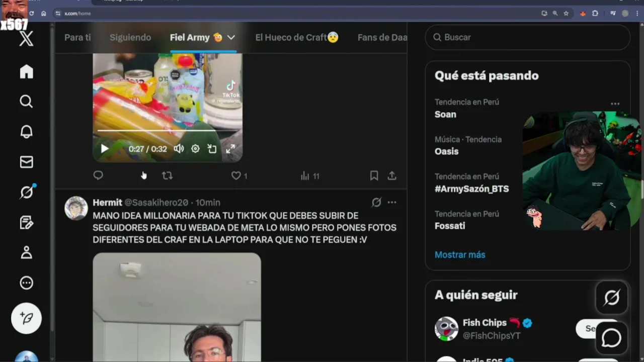This screenshot has height=362, width=644.
Task: Switch to Siguiendo tab
Action: pos(130,37)
